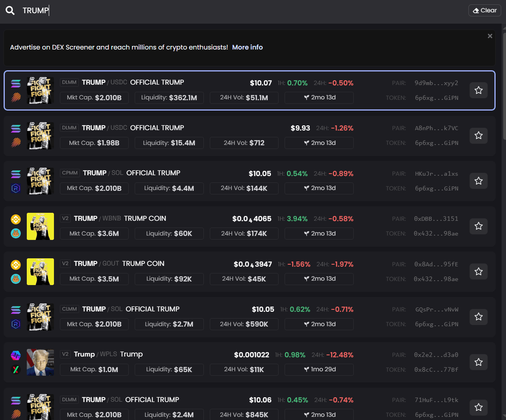Open the Meteora DEX icon on the top result
The height and width of the screenshot is (420, 506).
click(x=16, y=97)
